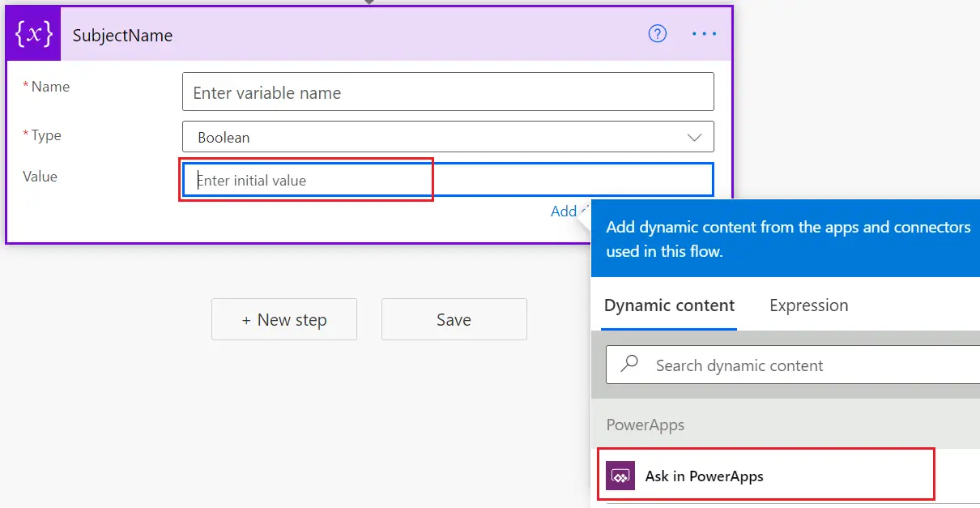The image size is (980, 508).
Task: Click in Search dynamic content box
Action: [794, 365]
